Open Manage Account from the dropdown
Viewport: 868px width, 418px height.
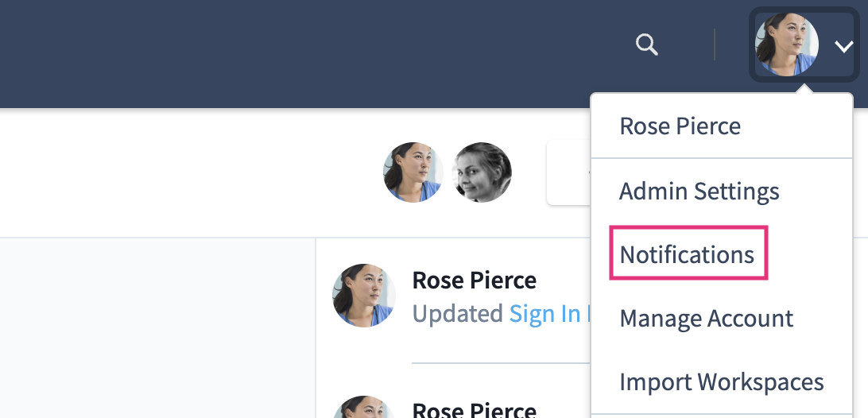coord(706,319)
